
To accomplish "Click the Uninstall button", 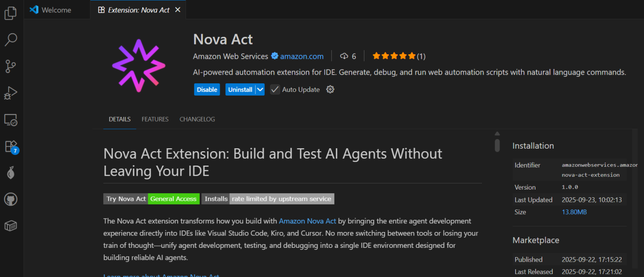I will 240,89.
